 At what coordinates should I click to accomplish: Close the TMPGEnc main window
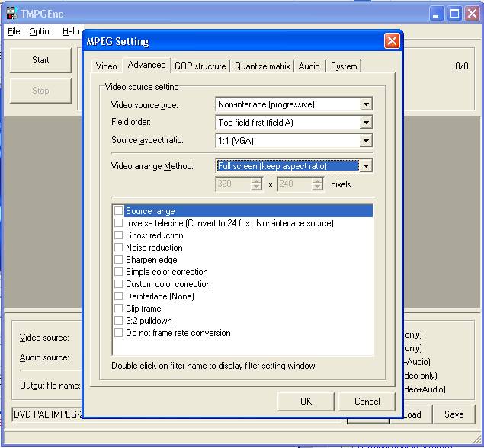pos(473,14)
